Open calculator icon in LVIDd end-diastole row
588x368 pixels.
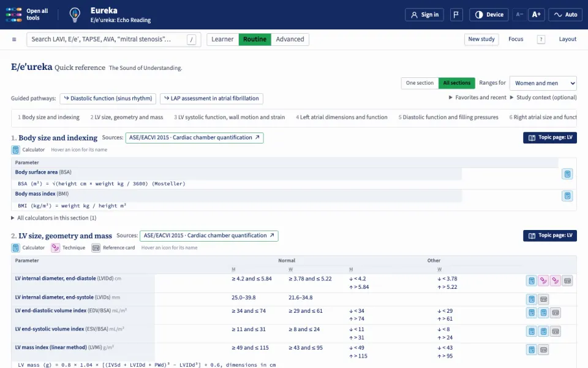(532, 280)
